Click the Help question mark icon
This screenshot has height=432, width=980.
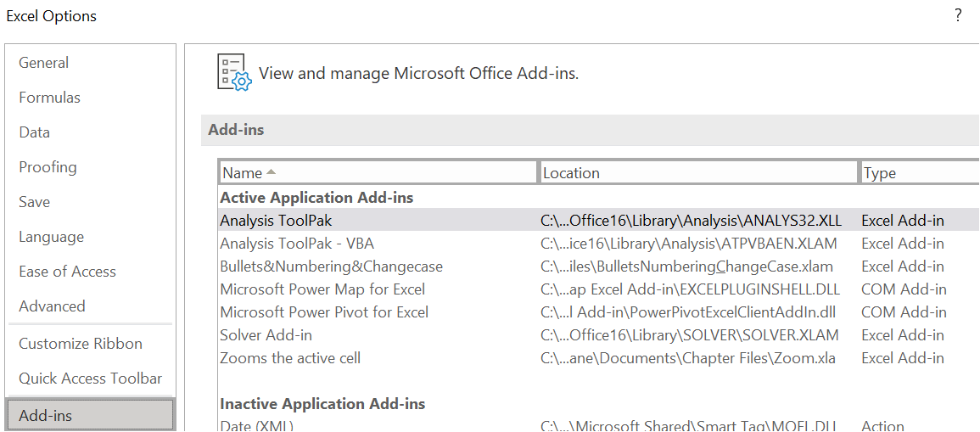958,15
